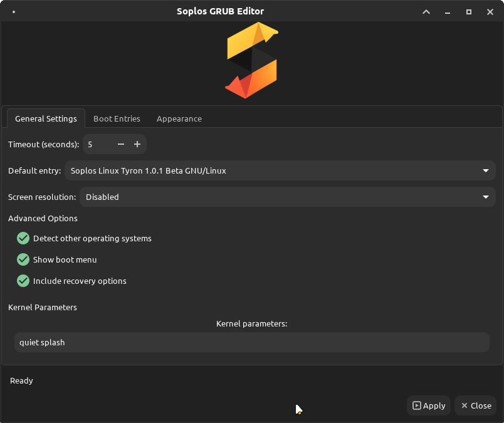Image resolution: width=504 pixels, height=423 pixels.
Task: Uncheck Include recovery options
Action: click(23, 281)
